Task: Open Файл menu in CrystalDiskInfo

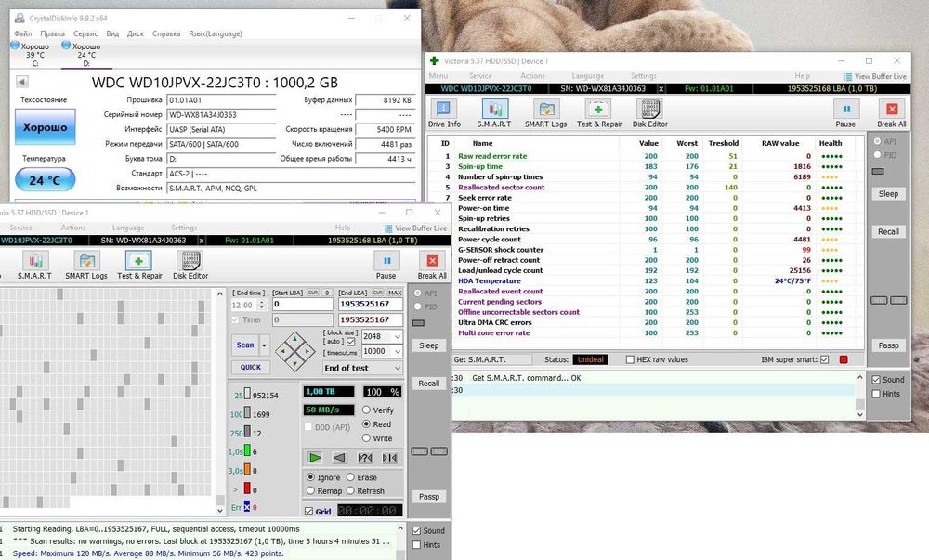Action: point(22,33)
